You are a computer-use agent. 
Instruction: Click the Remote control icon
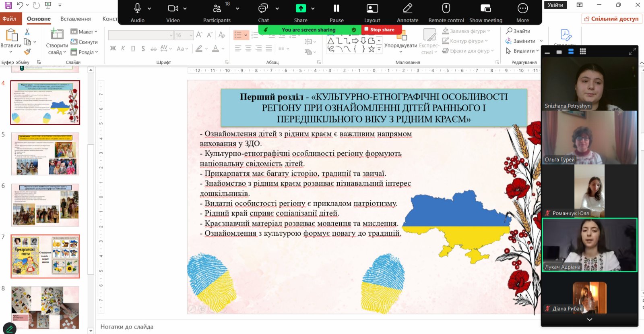(x=446, y=12)
